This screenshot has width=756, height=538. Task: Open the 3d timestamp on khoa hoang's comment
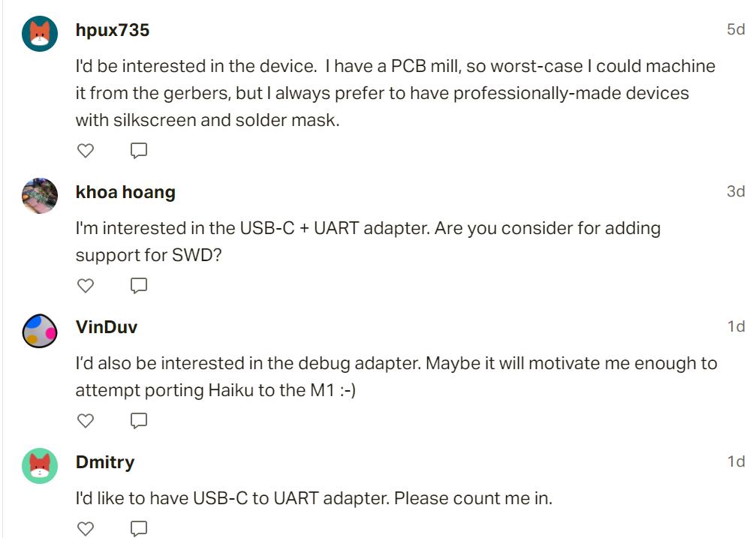tap(735, 191)
